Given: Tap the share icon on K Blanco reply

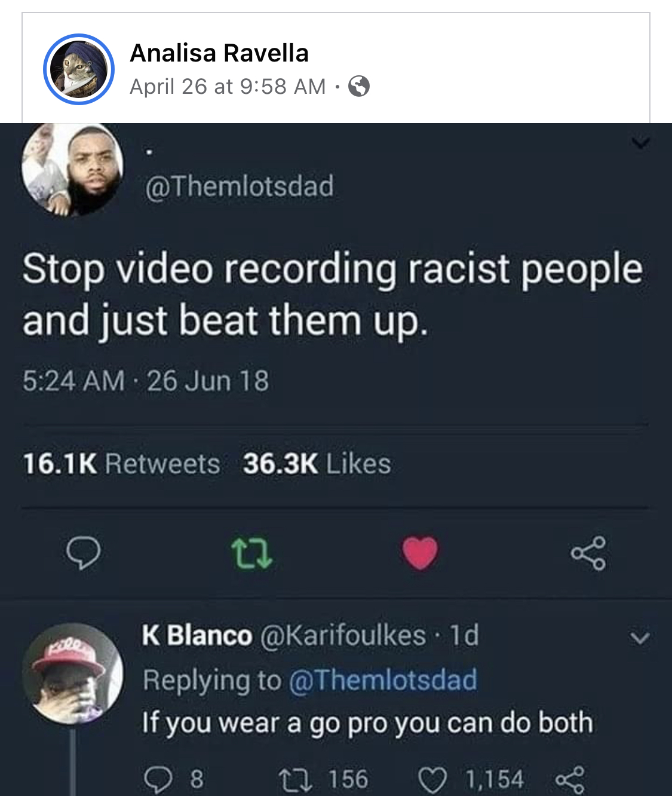Looking at the screenshot, I should tap(569, 780).
